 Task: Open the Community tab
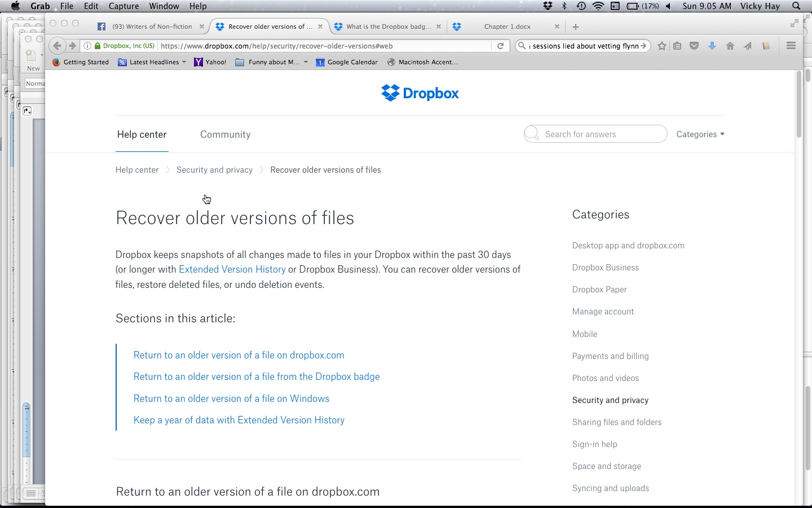pyautogui.click(x=225, y=134)
